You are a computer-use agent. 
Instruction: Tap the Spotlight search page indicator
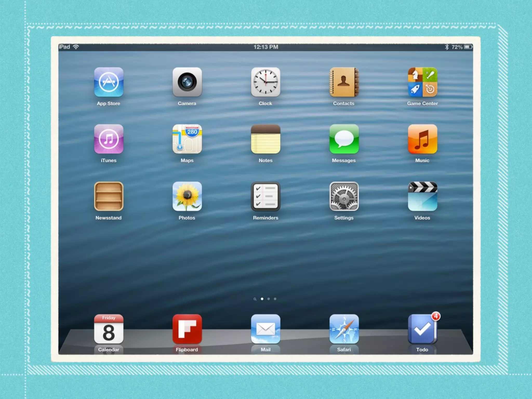255,299
